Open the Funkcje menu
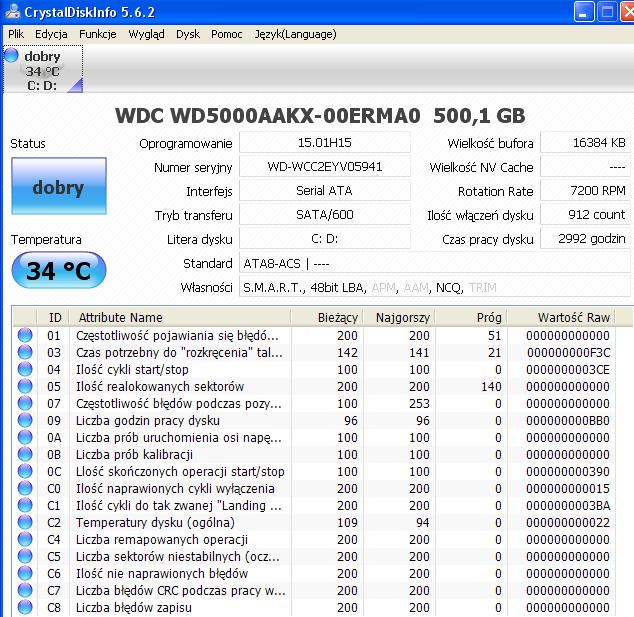Screen dimensions: 634x617 click(x=97, y=34)
